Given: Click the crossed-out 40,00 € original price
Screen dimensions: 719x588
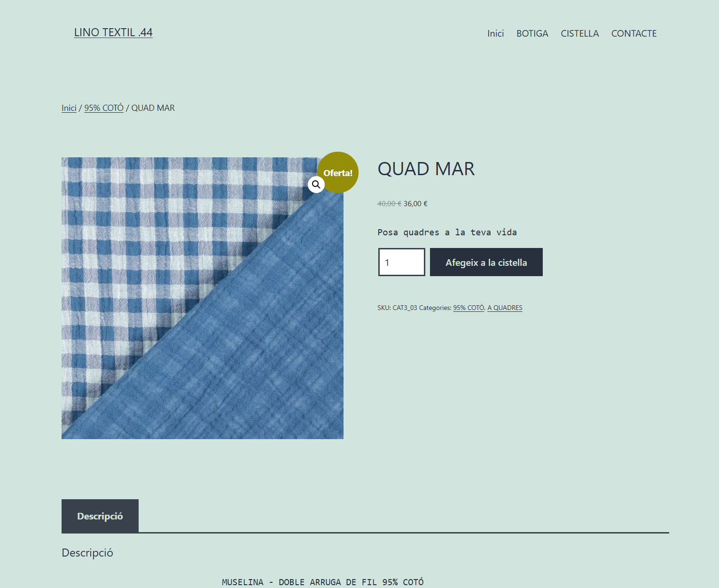Looking at the screenshot, I should coord(389,204).
